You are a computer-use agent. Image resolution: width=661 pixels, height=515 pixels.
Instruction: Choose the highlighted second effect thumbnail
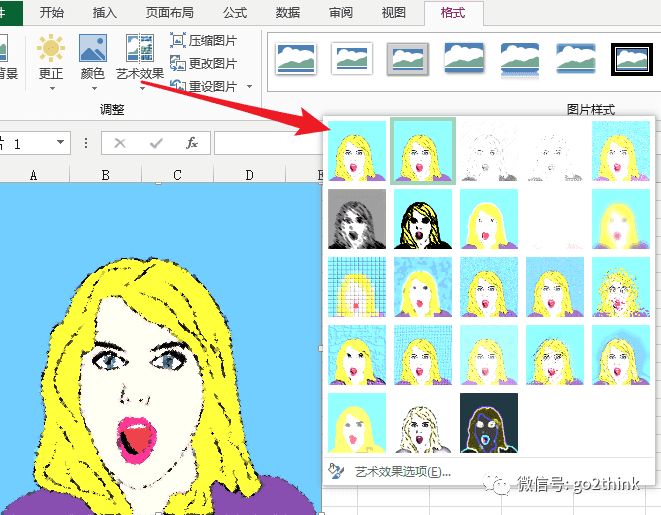click(x=423, y=151)
